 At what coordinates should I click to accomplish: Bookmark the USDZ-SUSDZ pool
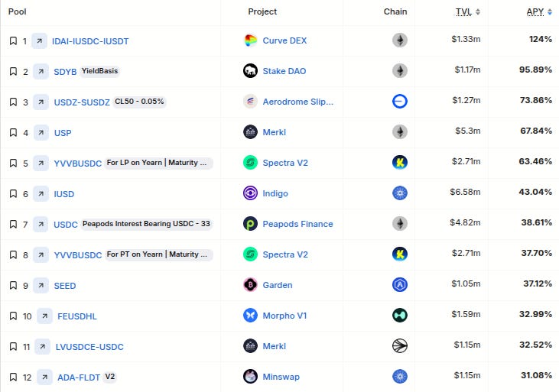pyautogui.click(x=13, y=102)
